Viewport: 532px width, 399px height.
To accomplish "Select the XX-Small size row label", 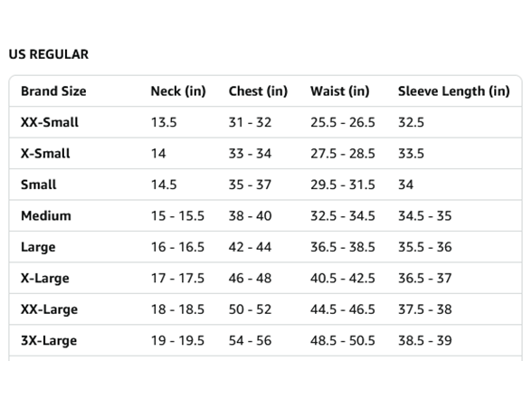I will pos(50,122).
